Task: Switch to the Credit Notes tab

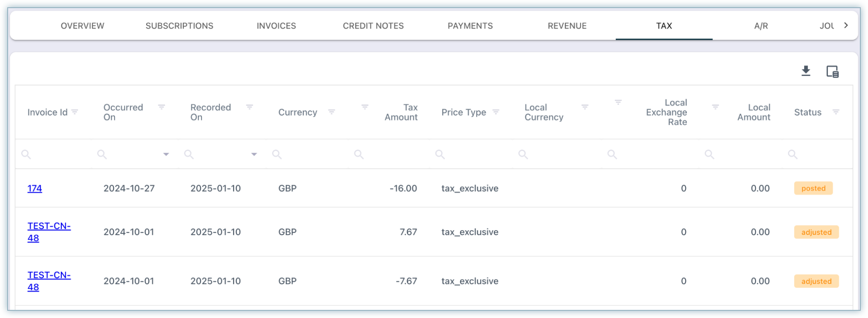Action: (373, 26)
